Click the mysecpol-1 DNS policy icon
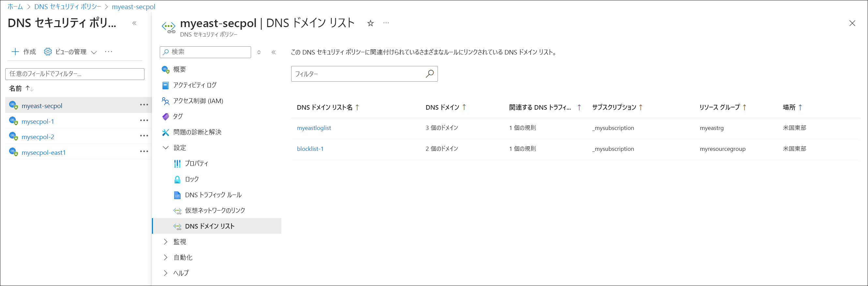This screenshot has width=868, height=286. (x=13, y=121)
